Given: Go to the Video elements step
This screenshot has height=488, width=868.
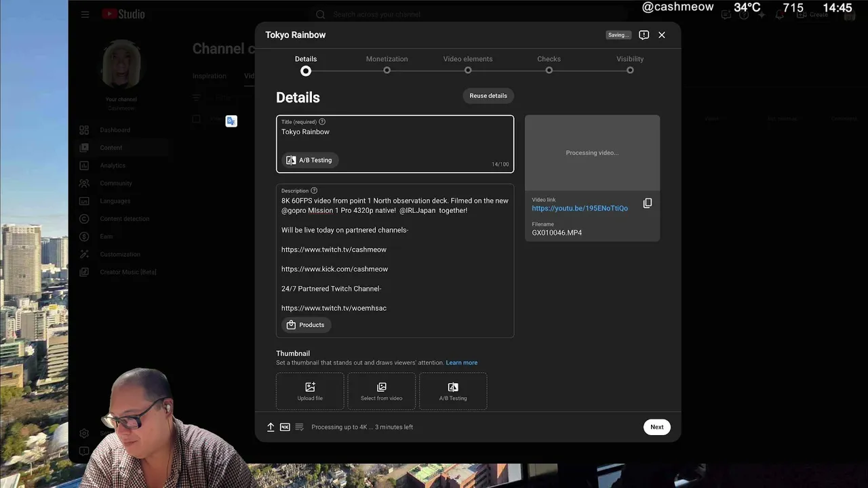Looking at the screenshot, I should [468, 64].
